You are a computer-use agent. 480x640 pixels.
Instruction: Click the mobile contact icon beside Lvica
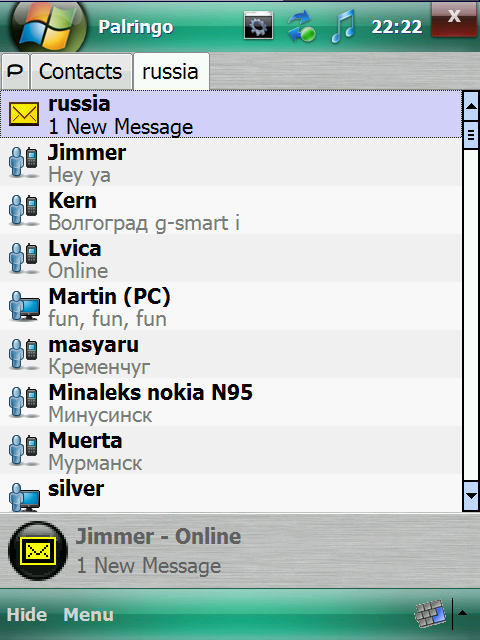pyautogui.click(x=24, y=258)
